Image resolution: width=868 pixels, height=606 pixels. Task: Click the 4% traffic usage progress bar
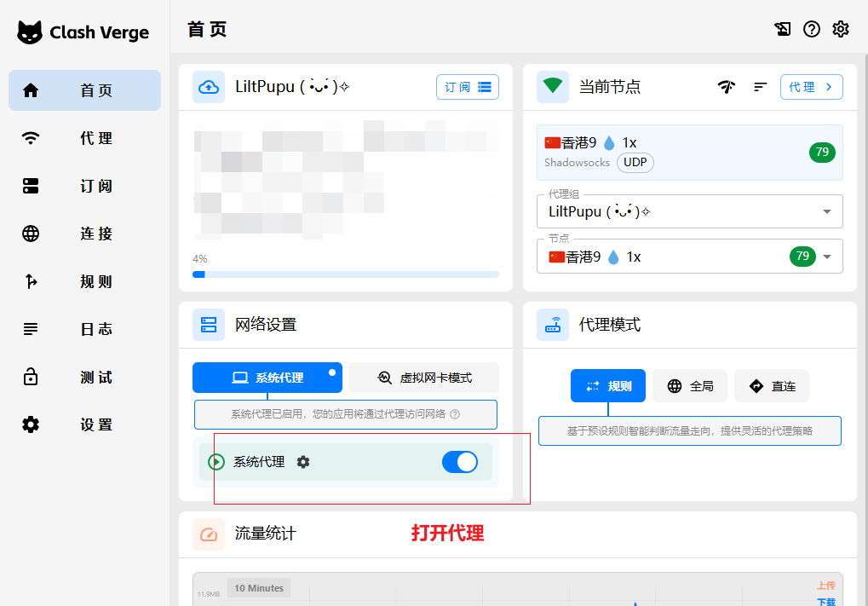tap(345, 274)
